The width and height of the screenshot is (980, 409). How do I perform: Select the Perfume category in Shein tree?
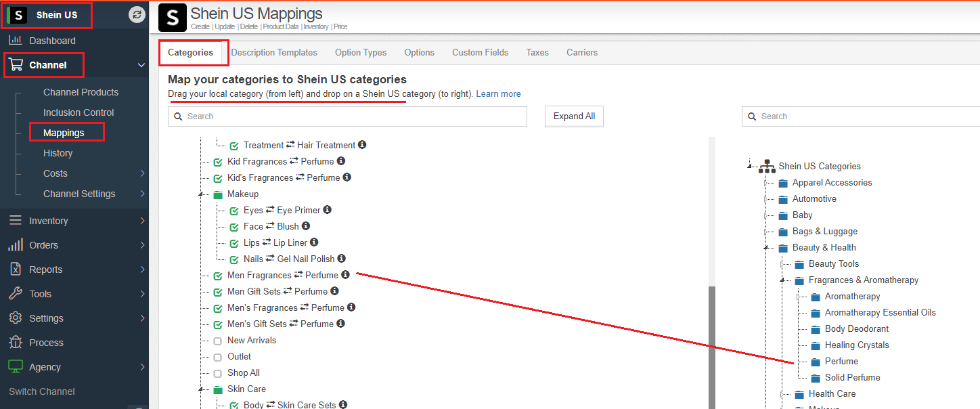pos(841,362)
